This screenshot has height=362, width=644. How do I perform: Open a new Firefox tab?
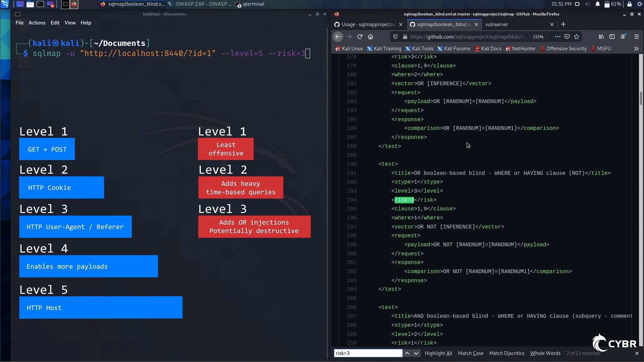pyautogui.click(x=564, y=24)
